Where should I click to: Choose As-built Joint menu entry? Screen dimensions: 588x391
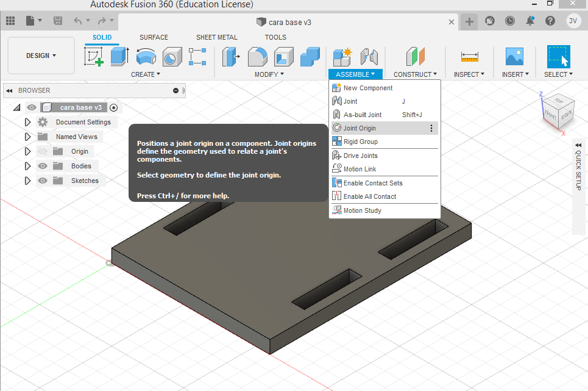coord(384,115)
